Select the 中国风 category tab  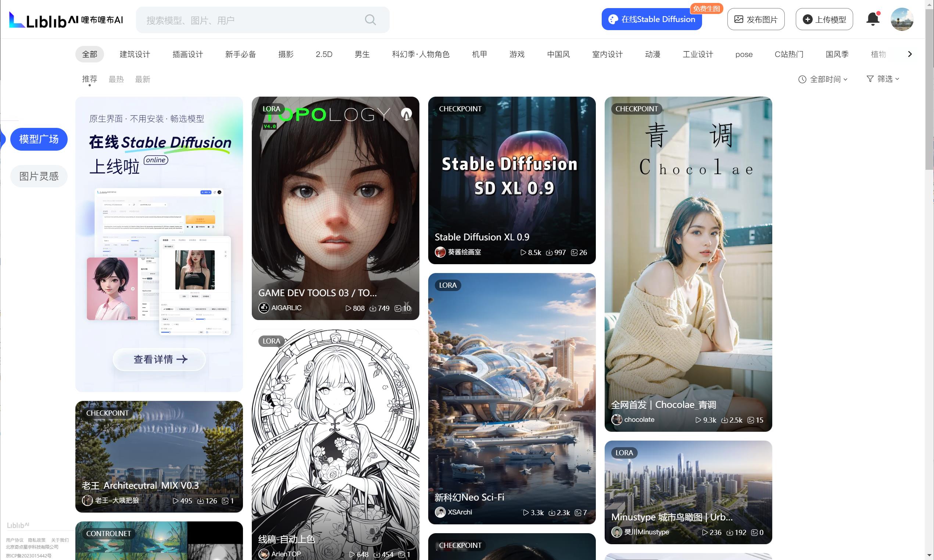(x=558, y=54)
